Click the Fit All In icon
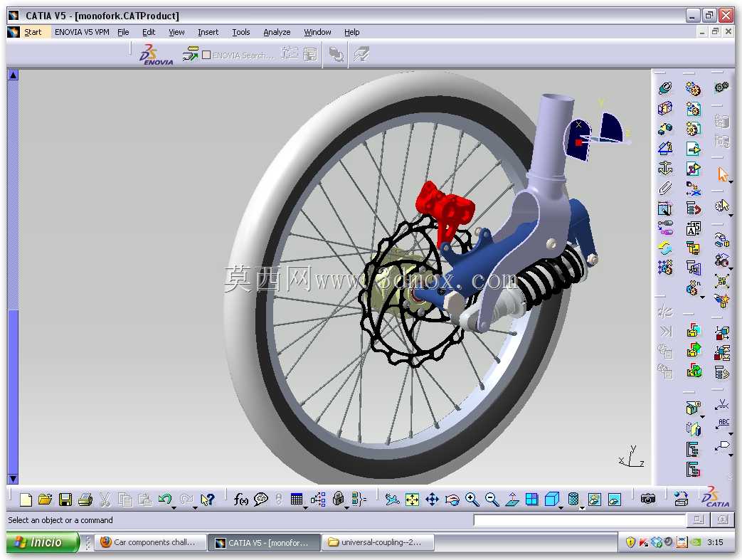Viewport: 742px width, 560px height. tap(412, 500)
